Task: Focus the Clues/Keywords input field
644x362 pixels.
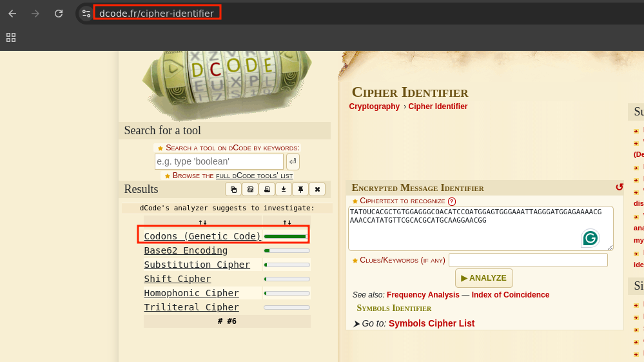Action: click(528, 260)
